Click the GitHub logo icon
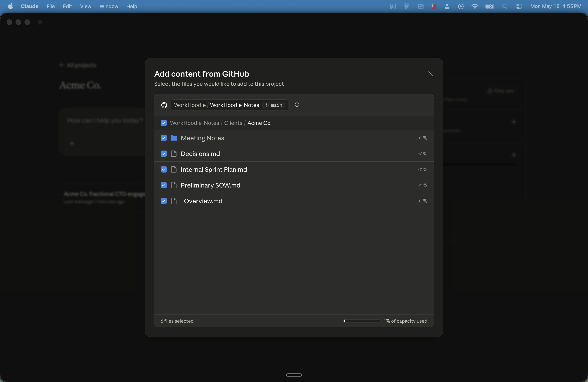 [164, 105]
